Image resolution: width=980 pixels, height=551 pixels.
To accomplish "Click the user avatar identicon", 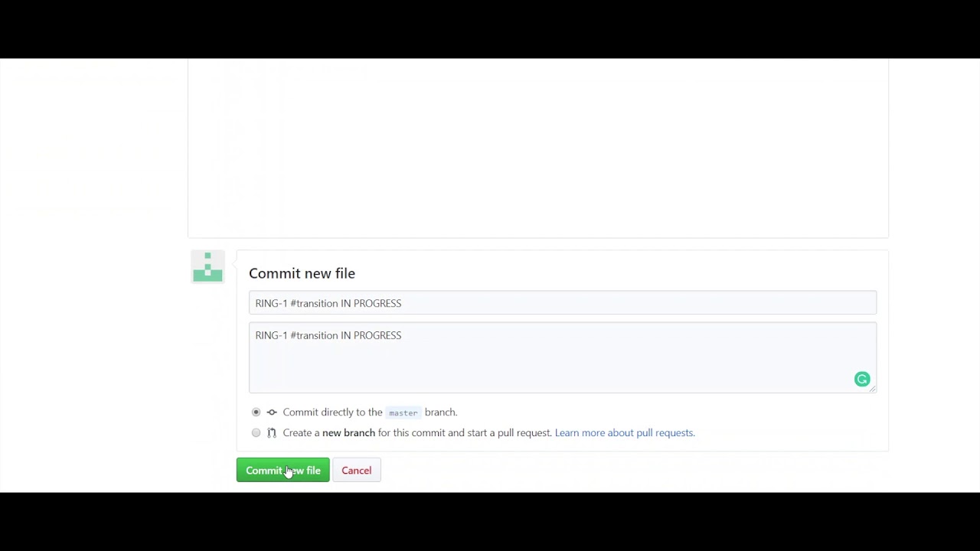I will click(x=207, y=267).
